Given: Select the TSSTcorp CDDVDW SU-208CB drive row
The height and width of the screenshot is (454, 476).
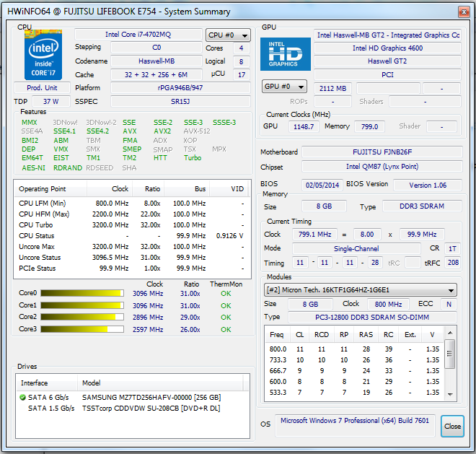Looking at the screenshot, I should [x=133, y=408].
